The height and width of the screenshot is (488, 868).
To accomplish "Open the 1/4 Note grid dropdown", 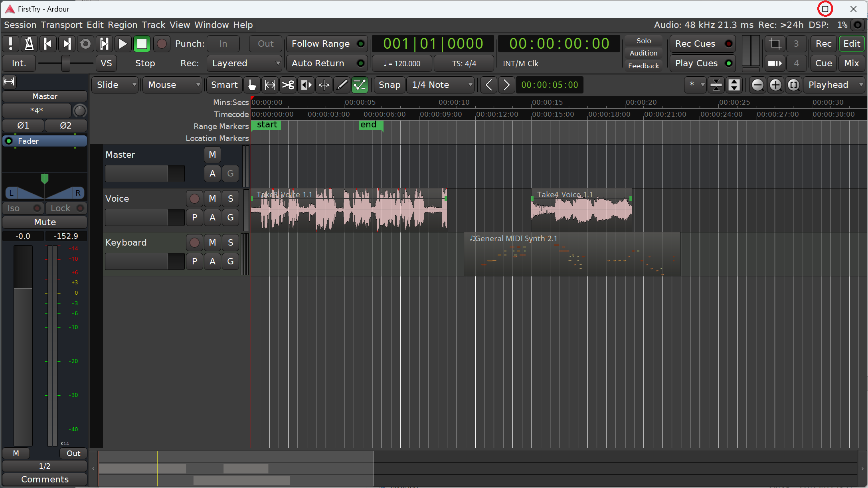I will click(441, 85).
